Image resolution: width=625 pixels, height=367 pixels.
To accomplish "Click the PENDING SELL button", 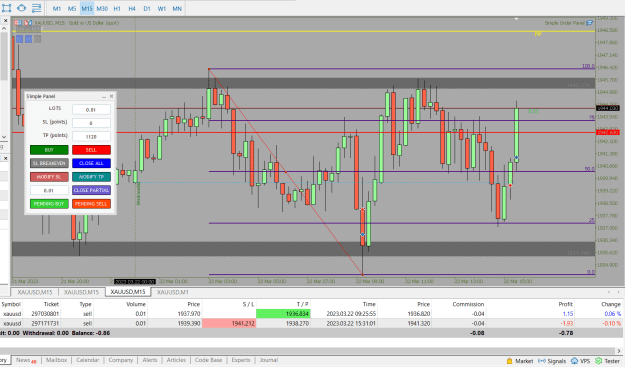I will point(91,204).
